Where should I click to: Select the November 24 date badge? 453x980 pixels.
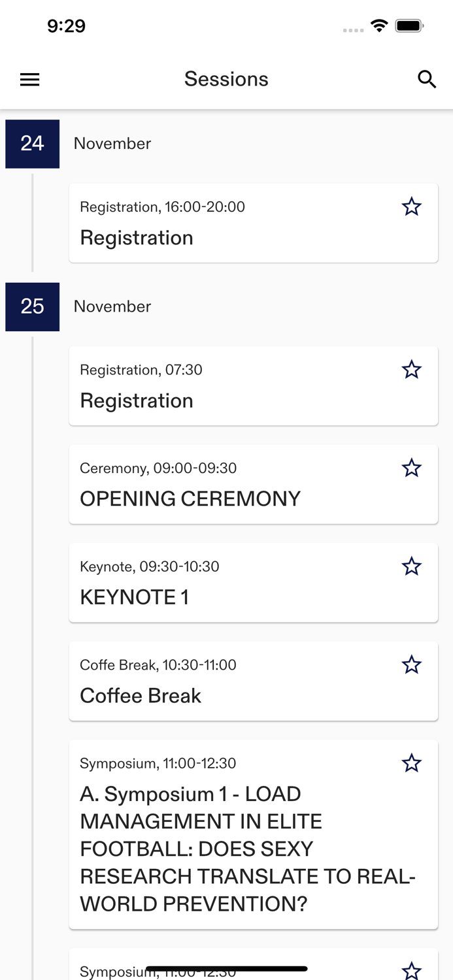[x=32, y=144]
